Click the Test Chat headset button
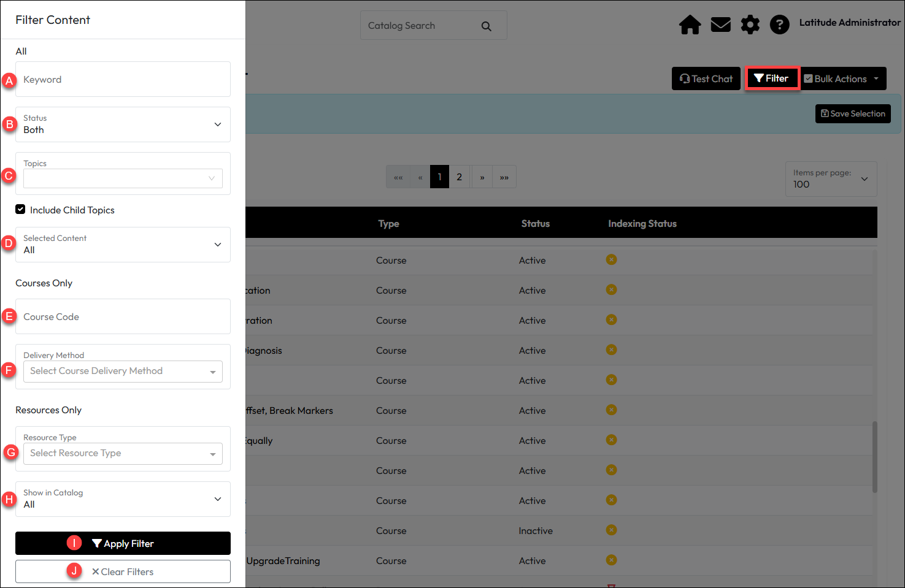This screenshot has height=588, width=905. pos(706,79)
